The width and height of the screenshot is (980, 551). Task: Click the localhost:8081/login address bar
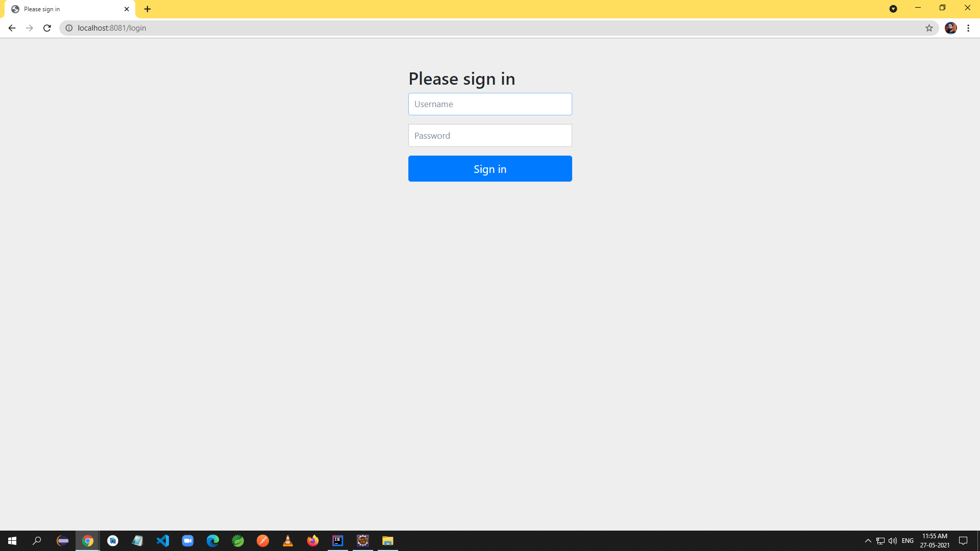357,28
